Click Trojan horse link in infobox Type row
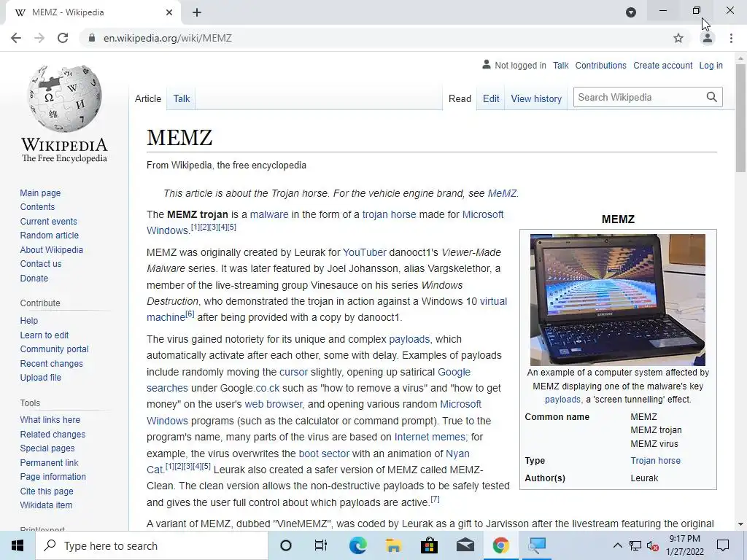Image resolution: width=747 pixels, height=560 pixels. point(656,461)
